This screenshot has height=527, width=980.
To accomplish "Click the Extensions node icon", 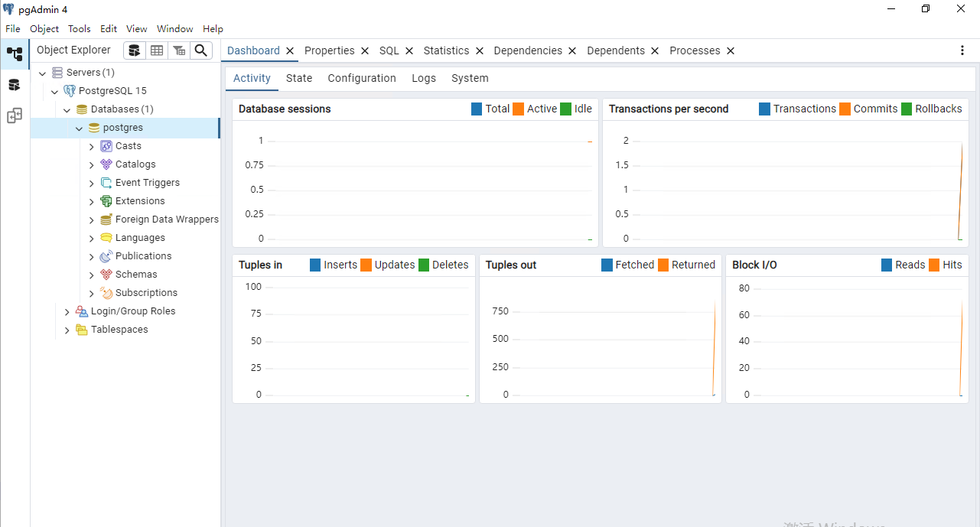I will tap(106, 201).
